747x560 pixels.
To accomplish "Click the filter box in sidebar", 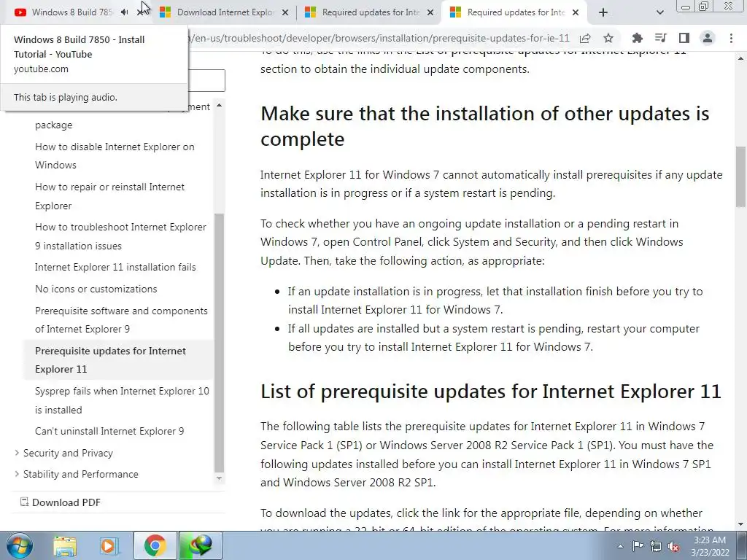I will coord(206,80).
